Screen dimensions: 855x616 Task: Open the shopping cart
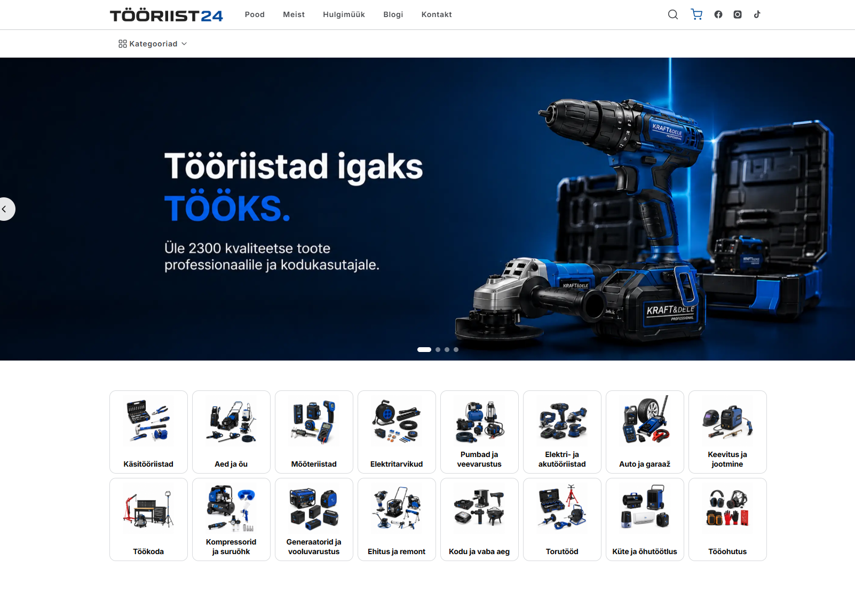(x=696, y=14)
